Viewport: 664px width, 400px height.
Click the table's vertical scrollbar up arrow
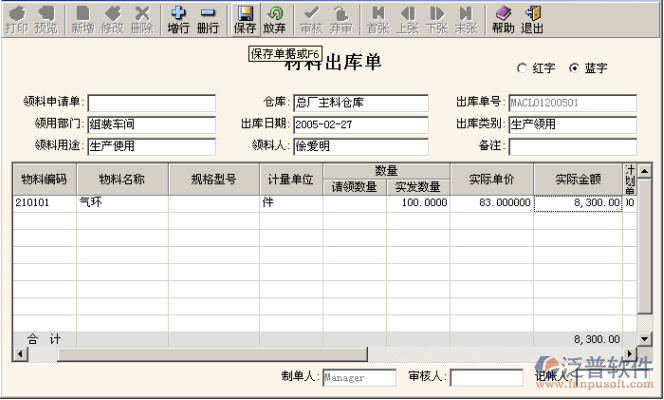click(643, 172)
